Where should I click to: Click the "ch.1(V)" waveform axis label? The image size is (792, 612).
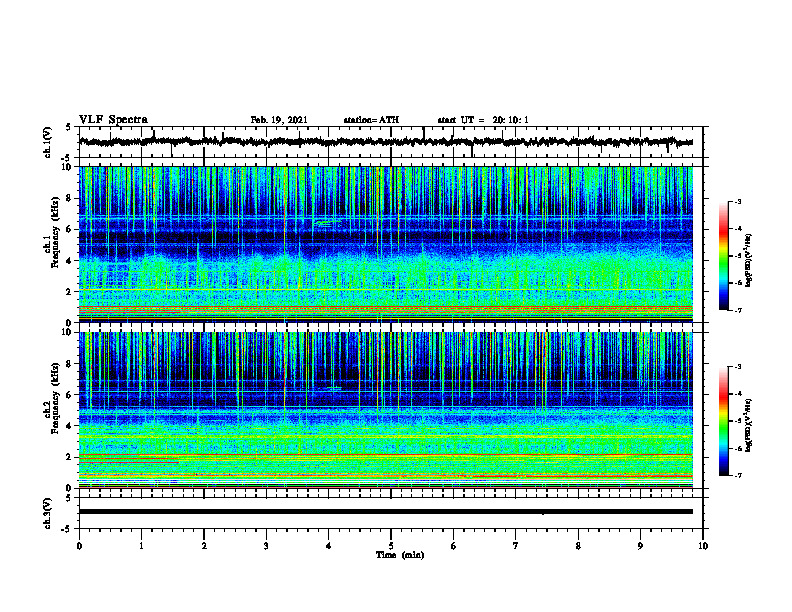tap(48, 142)
